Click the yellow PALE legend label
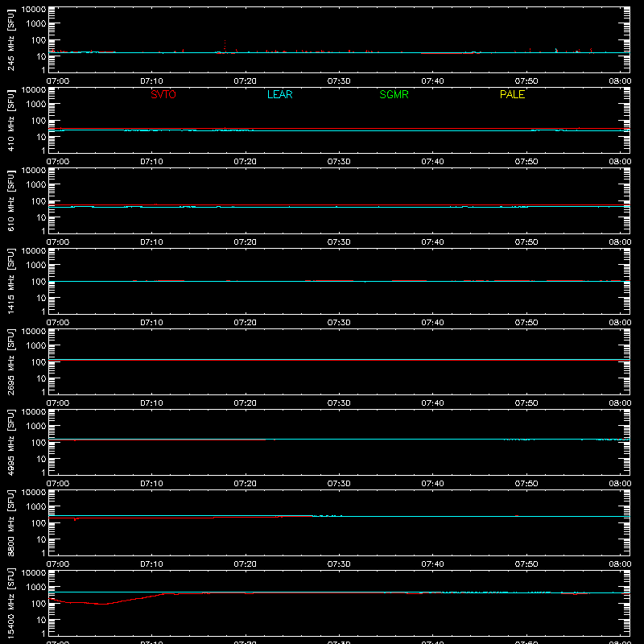This screenshot has height=644, width=644. pos(512,94)
